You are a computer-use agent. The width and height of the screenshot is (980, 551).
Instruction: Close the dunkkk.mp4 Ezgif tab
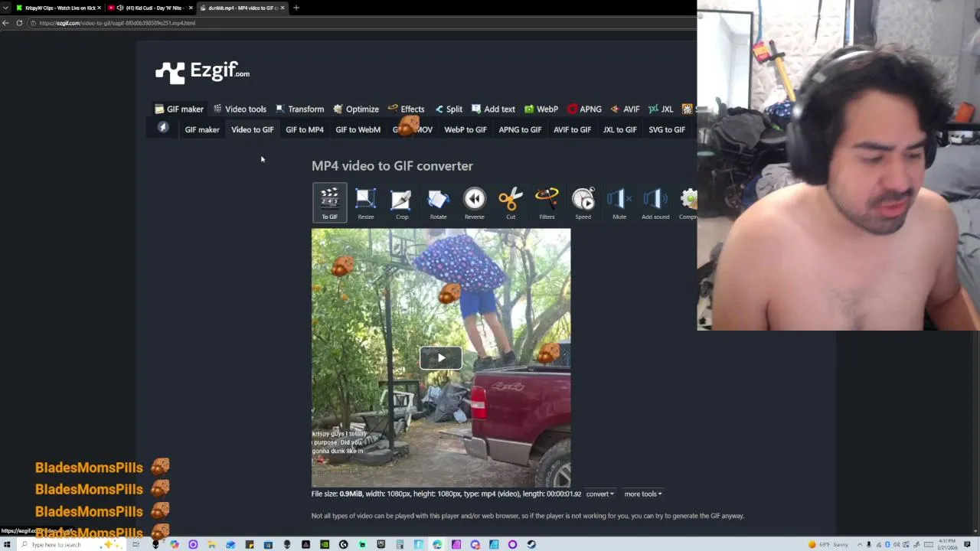pos(283,8)
